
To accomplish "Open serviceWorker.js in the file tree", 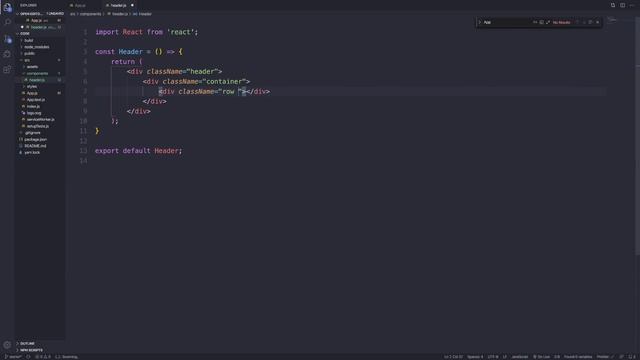I will click(x=40, y=119).
